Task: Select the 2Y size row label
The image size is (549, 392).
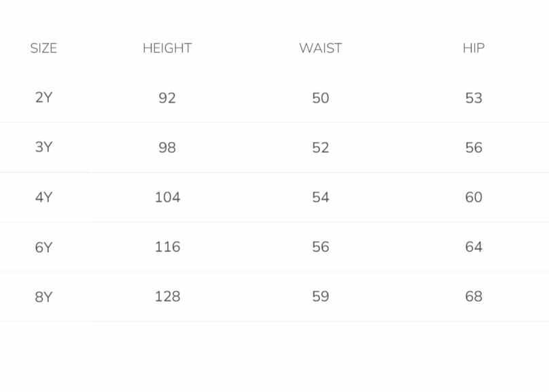Action: tap(43, 98)
